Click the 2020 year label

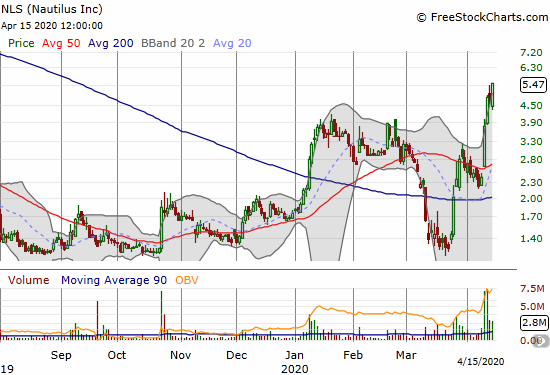pos(295,369)
